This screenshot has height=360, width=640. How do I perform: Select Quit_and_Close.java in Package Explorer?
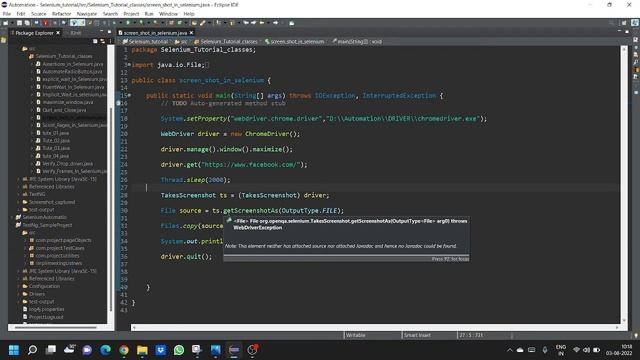[64, 110]
